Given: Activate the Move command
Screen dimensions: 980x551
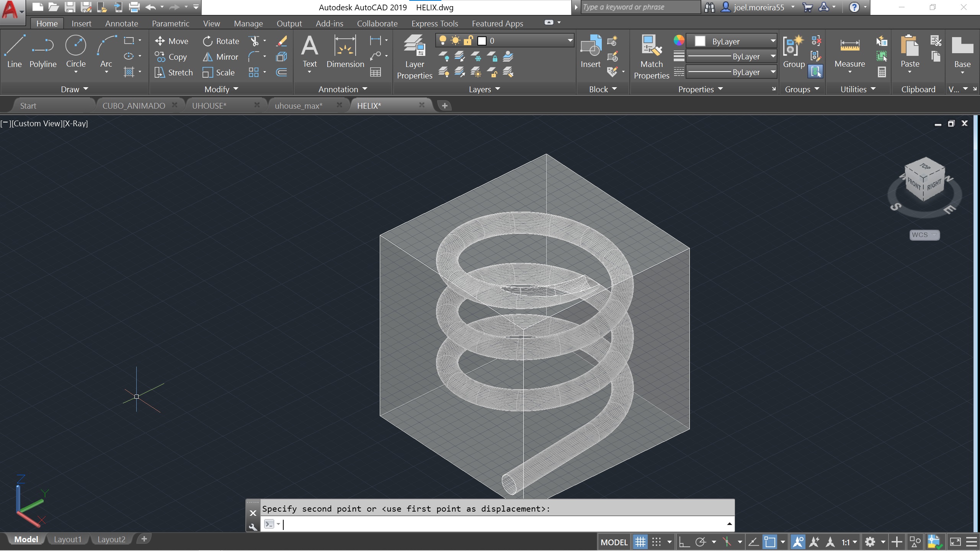Looking at the screenshot, I should point(171,41).
